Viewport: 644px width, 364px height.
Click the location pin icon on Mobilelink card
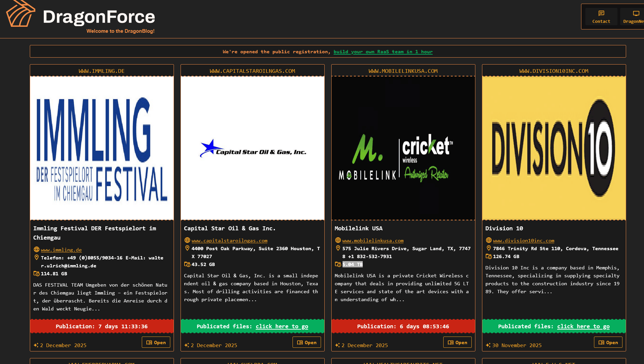(338, 248)
